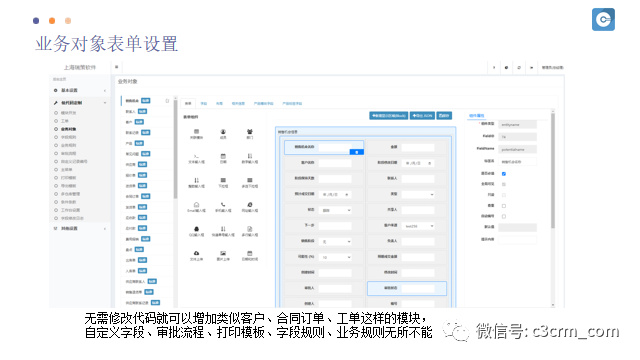Click the 新增层 block button
This screenshot has height=360, width=640.
click(389, 116)
